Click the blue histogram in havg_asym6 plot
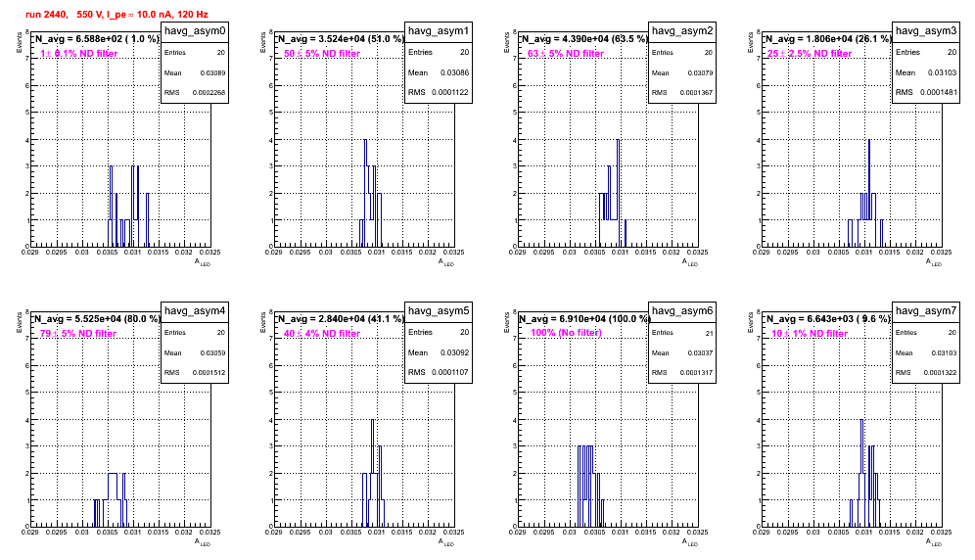Image resolution: width=975 pixels, height=560 pixels. tap(590, 486)
